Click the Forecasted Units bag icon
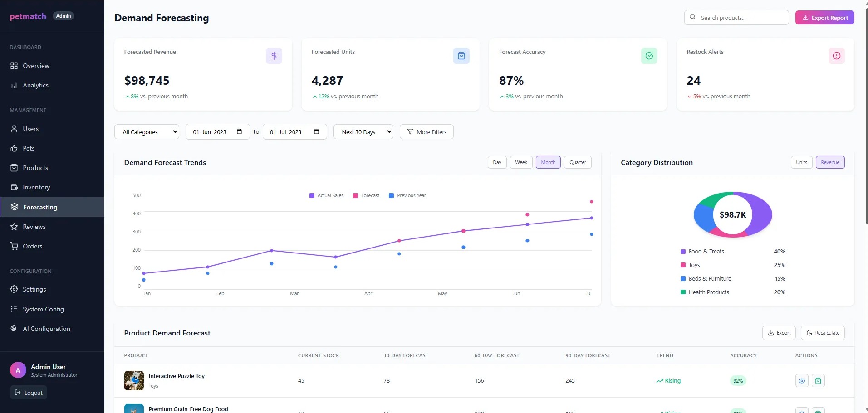Image resolution: width=868 pixels, height=413 pixels. [x=461, y=56]
